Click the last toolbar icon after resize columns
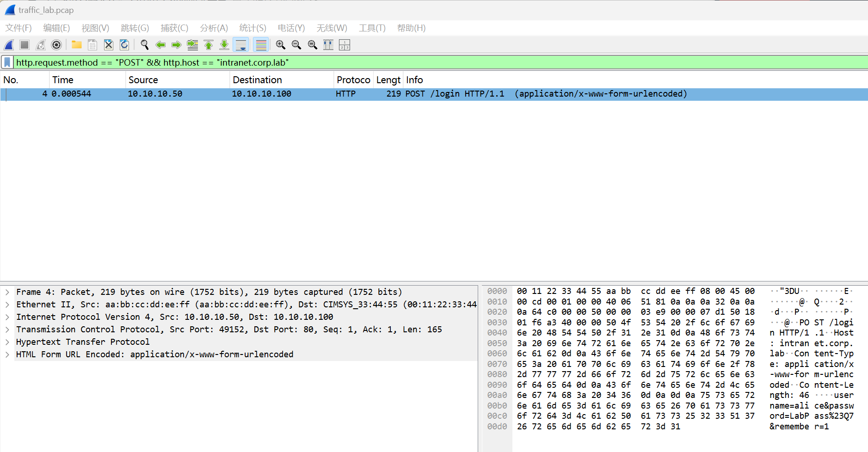868x452 pixels. click(345, 45)
